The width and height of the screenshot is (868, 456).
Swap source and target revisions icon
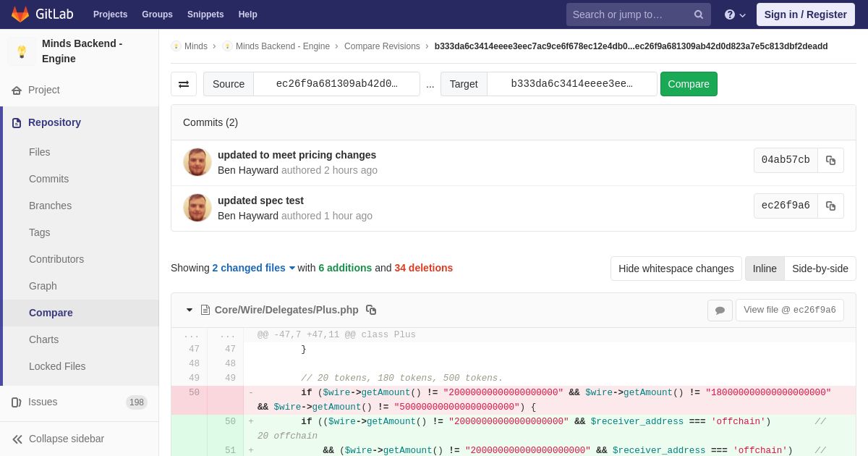click(184, 84)
